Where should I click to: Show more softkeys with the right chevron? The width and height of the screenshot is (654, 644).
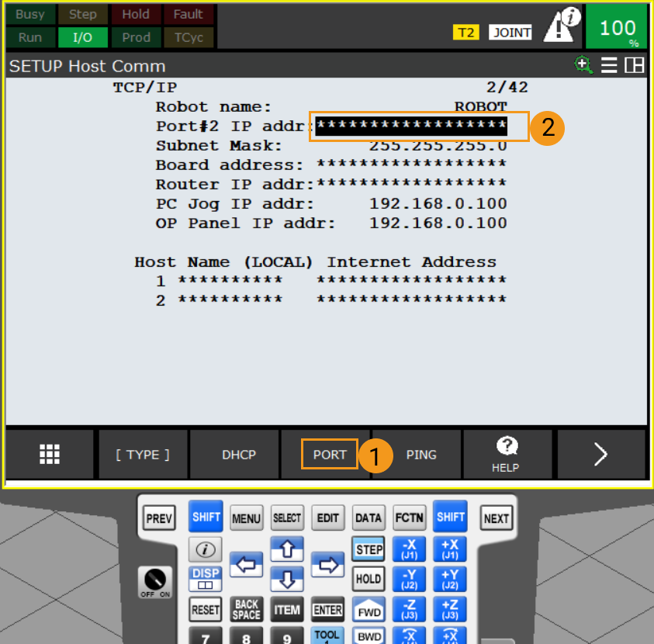coord(601,455)
